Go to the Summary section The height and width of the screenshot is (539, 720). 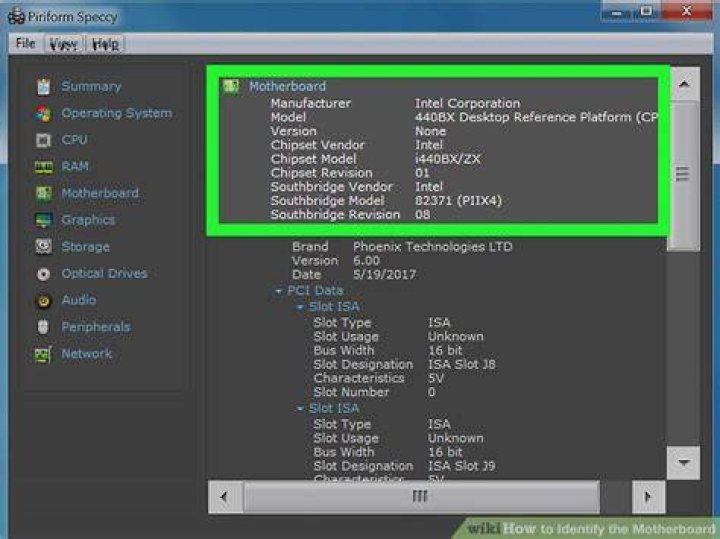(91, 86)
